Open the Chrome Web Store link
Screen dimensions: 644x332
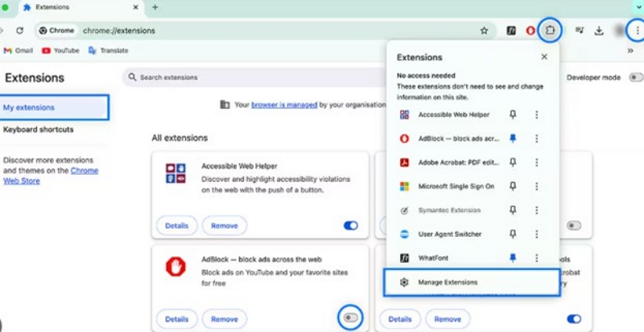tap(51, 176)
